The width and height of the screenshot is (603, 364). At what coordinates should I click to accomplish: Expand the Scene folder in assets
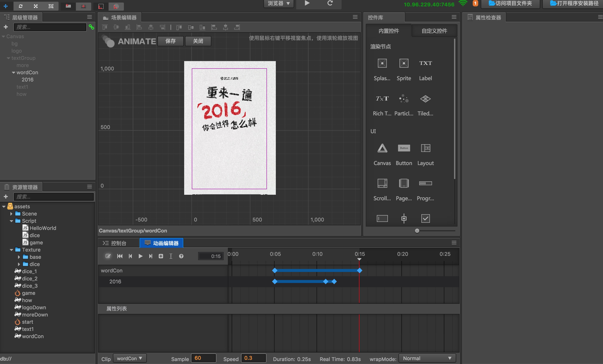coord(11,214)
